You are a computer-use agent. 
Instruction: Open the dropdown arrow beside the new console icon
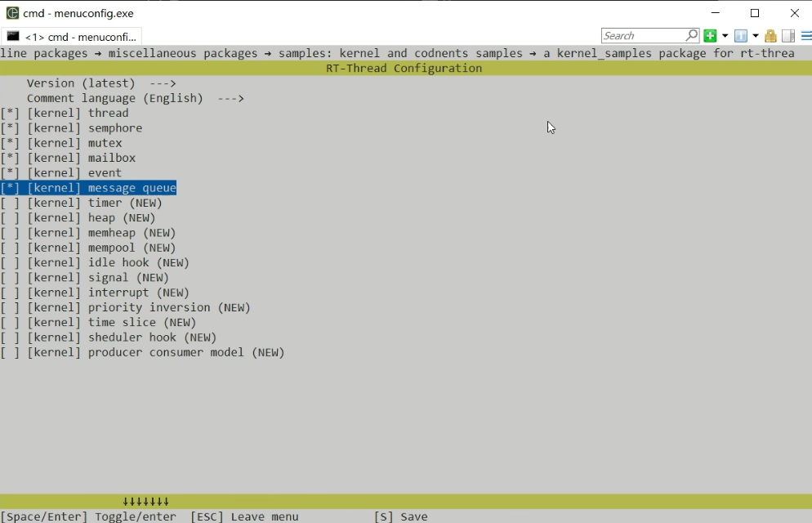(725, 36)
